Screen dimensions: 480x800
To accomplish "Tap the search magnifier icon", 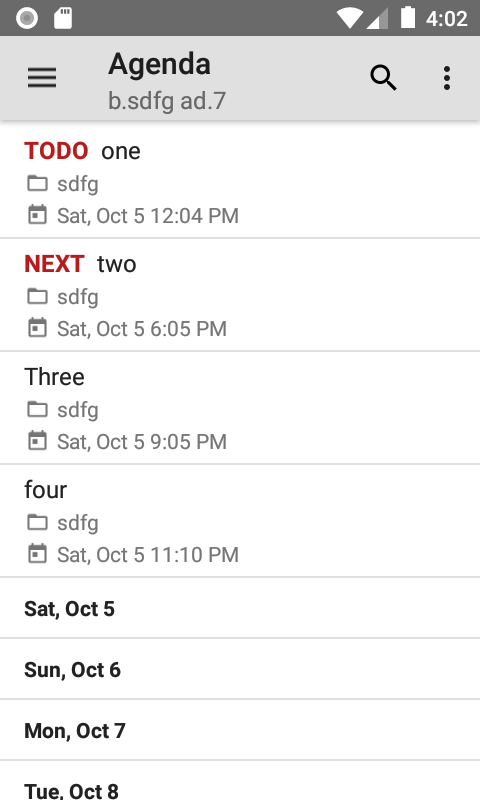I will [x=383, y=78].
